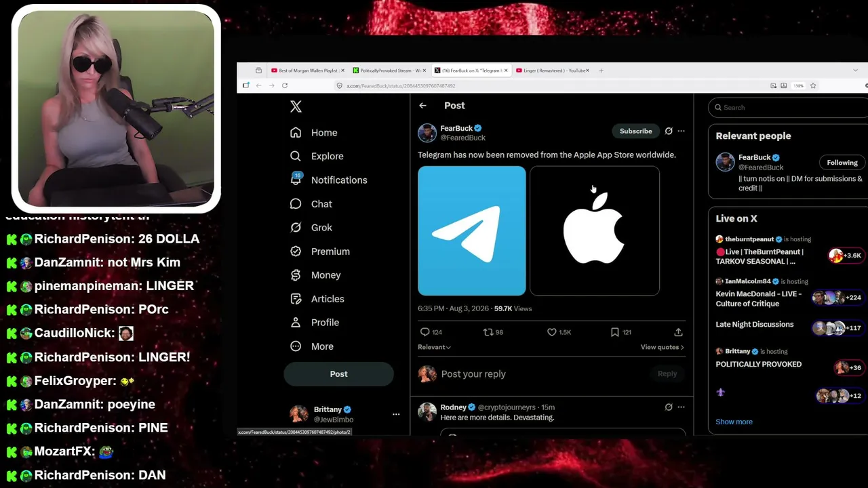This screenshot has height=488, width=868.
Task: Like the post with 1.5K likes
Action: (x=552, y=332)
